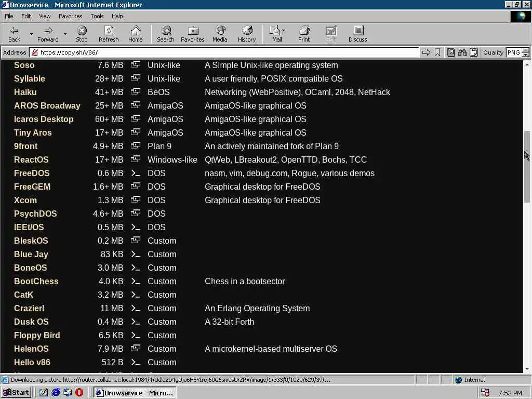532x399 pixels.
Task: Click the Forward toolbar button
Action: tap(48, 34)
